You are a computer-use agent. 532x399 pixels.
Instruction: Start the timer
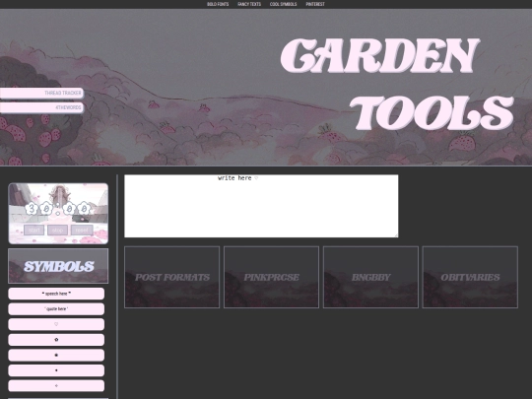[x=33, y=230]
